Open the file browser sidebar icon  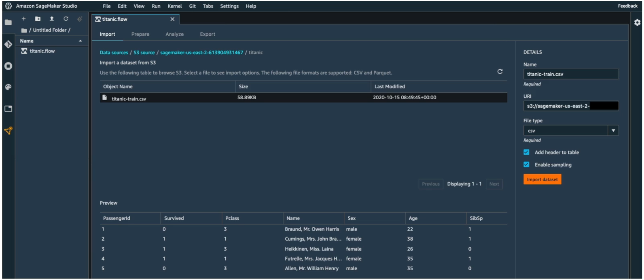point(8,22)
